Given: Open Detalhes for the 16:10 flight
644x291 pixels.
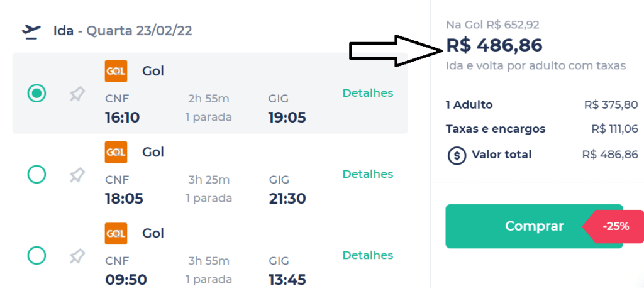Looking at the screenshot, I should pyautogui.click(x=367, y=93).
